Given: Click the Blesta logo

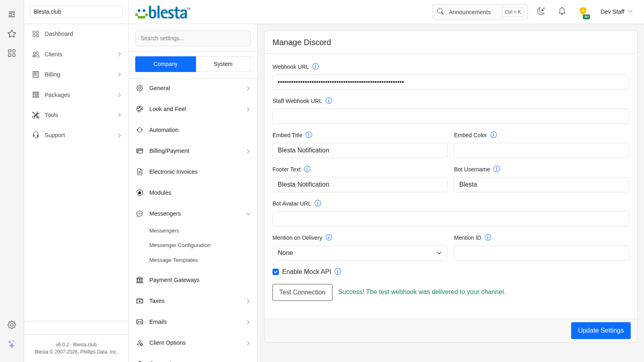Looking at the screenshot, I should [x=163, y=12].
